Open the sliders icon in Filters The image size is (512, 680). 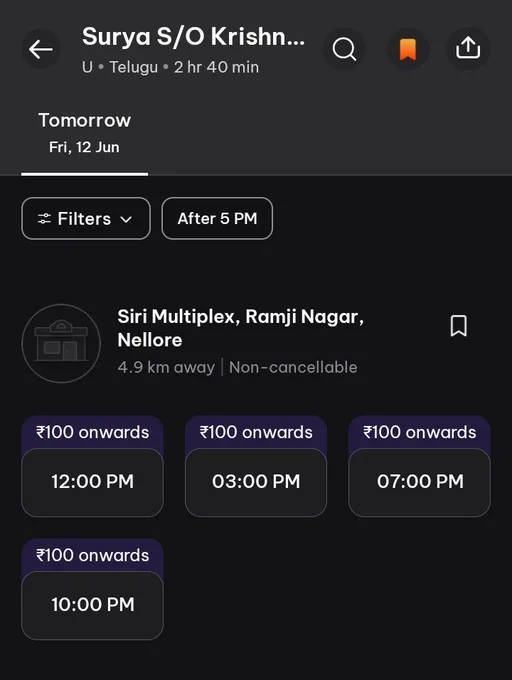(x=44, y=219)
